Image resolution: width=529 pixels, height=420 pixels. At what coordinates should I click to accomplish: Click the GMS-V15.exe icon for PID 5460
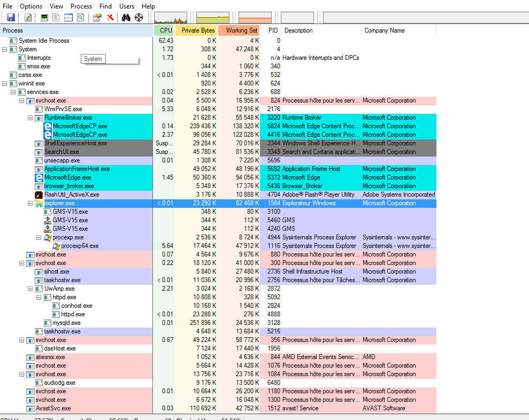click(48, 221)
